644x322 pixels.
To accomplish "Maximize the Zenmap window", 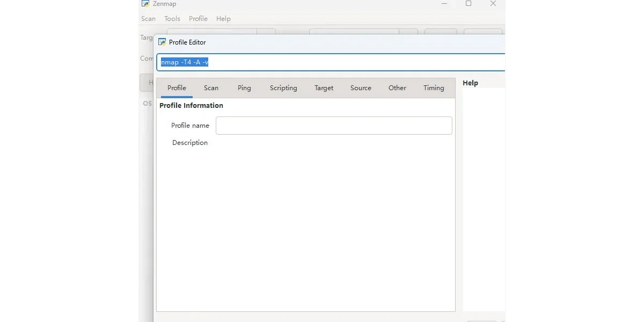I will point(469,4).
